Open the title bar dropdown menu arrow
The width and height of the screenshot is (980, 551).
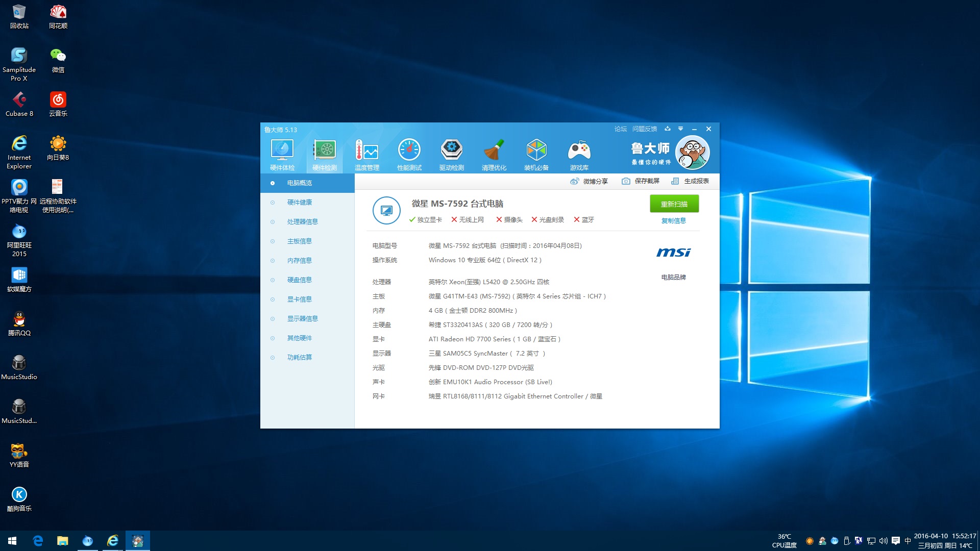(680, 129)
